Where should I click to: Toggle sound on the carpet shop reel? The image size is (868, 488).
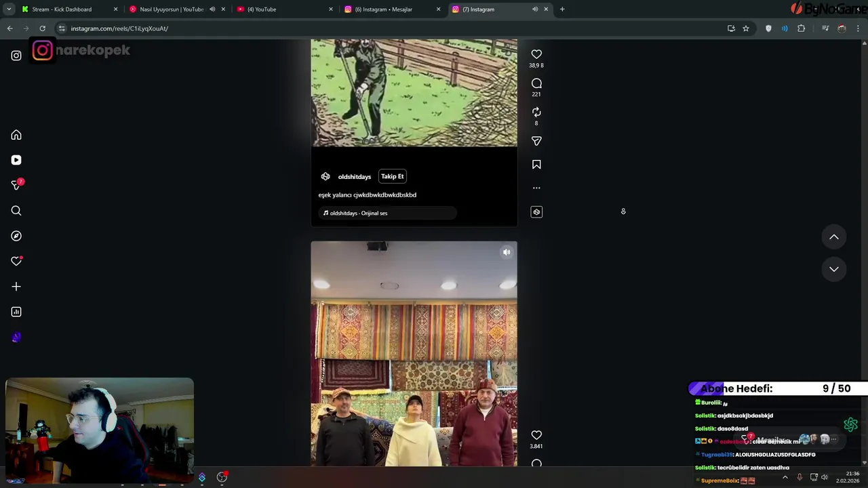tap(507, 252)
